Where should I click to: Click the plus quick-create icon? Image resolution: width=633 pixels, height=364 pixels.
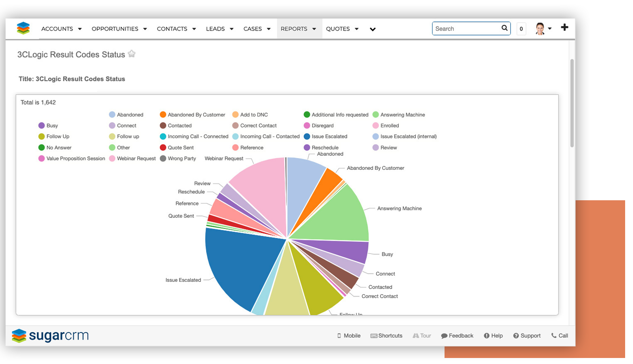pos(564,28)
